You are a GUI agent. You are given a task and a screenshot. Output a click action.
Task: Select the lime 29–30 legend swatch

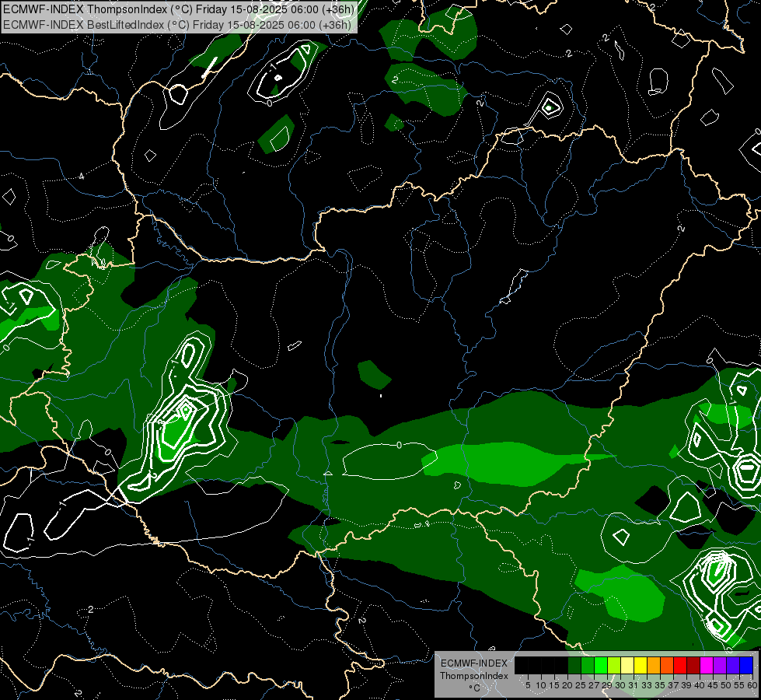(x=614, y=665)
